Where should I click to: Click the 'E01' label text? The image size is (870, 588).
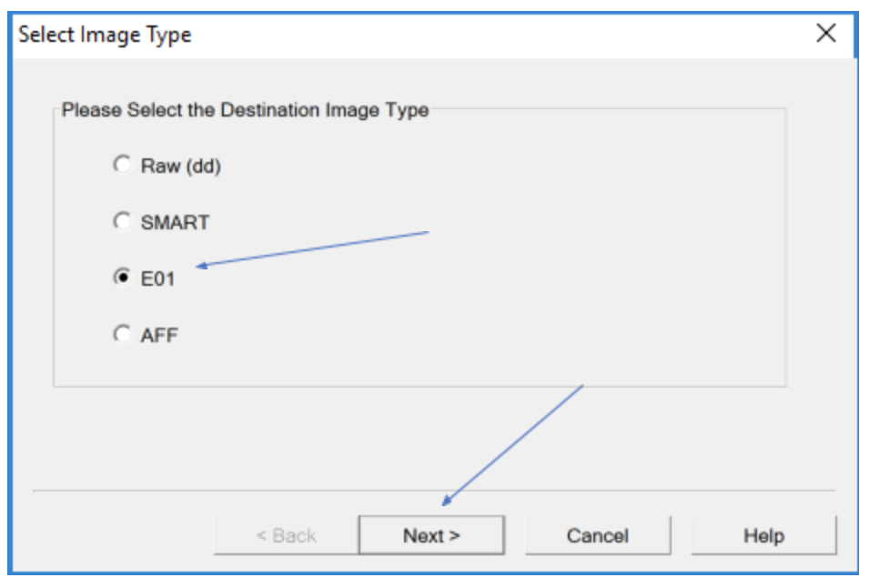click(157, 279)
